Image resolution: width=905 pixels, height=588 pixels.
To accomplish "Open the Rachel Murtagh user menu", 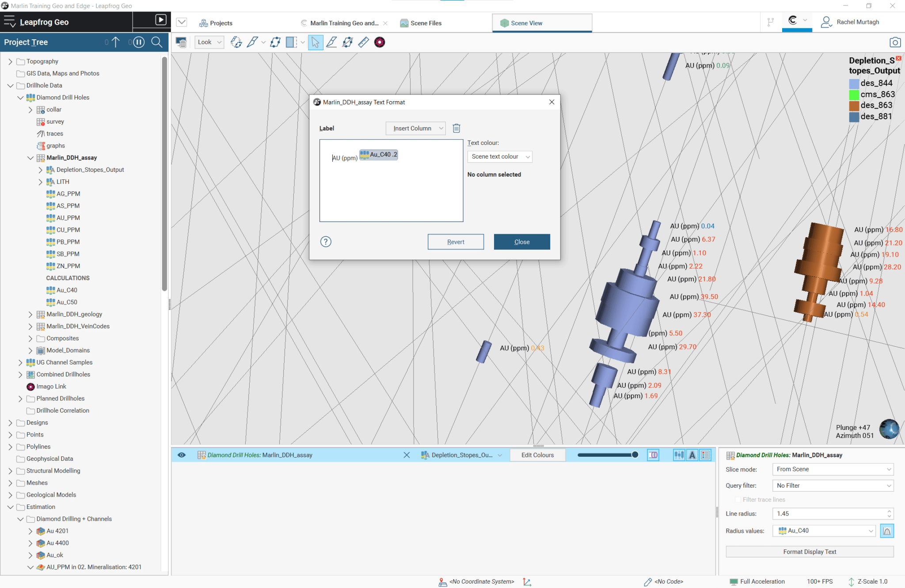I will coord(850,22).
